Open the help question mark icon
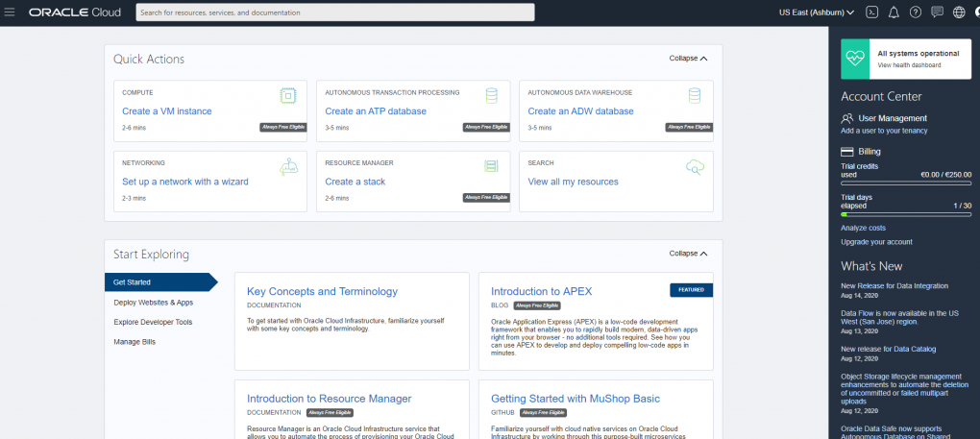This screenshot has width=980, height=439. 915,12
